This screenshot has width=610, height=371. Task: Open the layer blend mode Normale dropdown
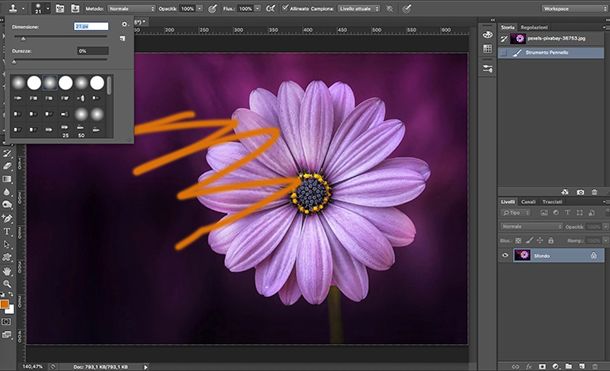click(531, 226)
